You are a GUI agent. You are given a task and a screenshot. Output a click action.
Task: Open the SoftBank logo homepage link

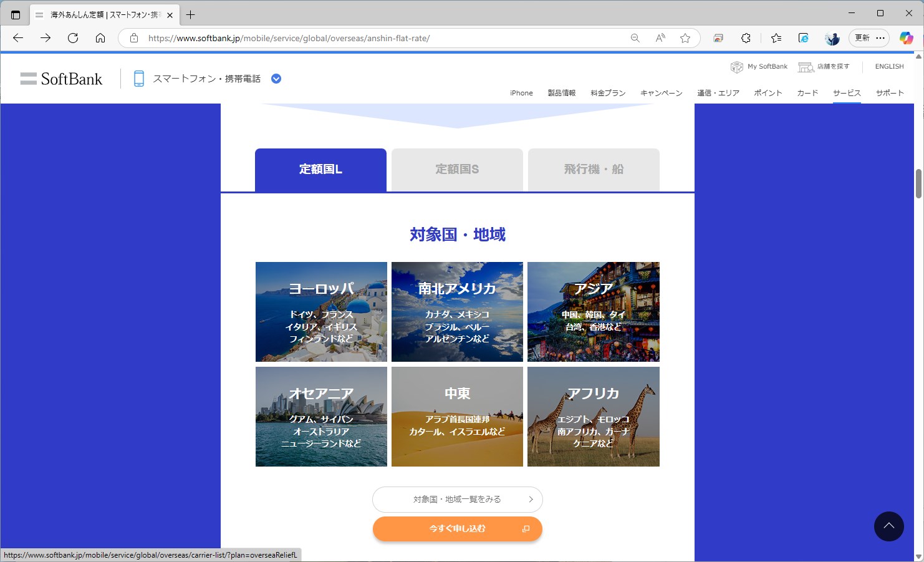(x=61, y=78)
